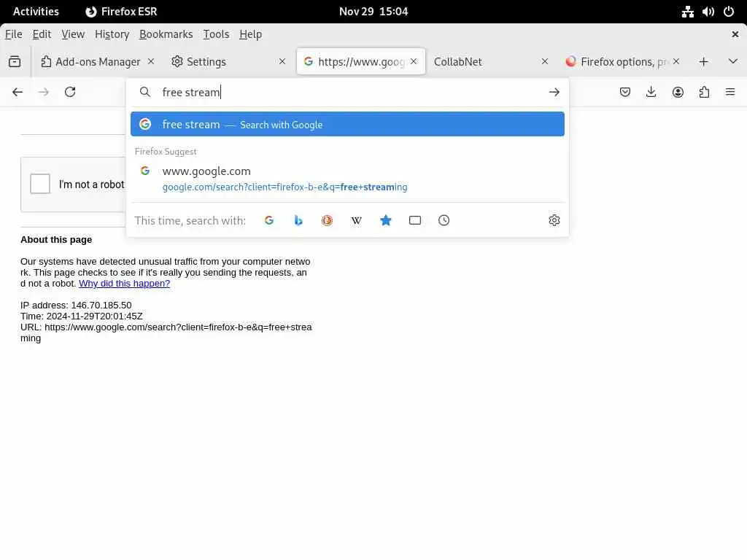Open the File menu

click(13, 34)
